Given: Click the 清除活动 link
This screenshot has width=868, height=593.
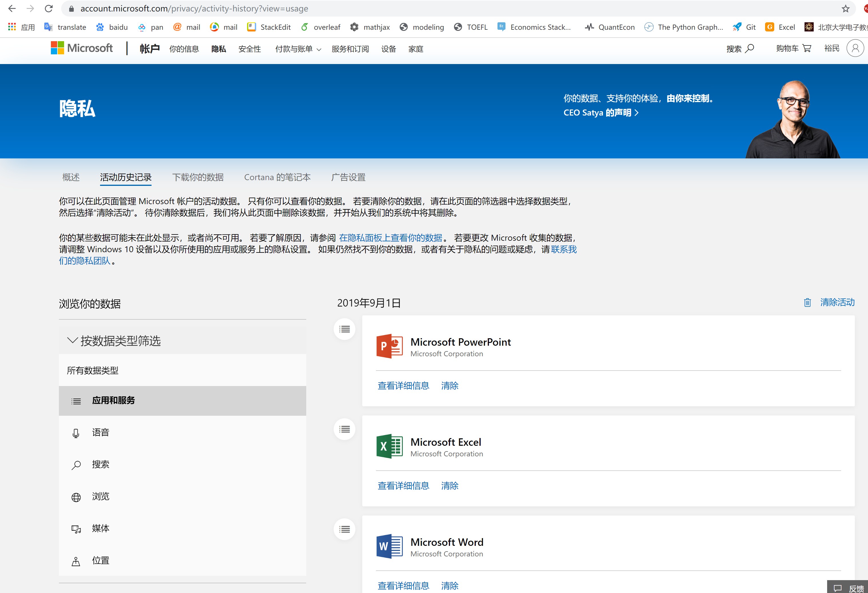Looking at the screenshot, I should (838, 303).
